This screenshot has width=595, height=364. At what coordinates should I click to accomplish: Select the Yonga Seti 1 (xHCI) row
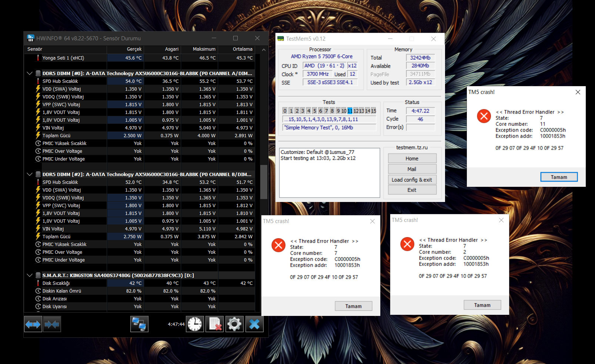(139, 58)
